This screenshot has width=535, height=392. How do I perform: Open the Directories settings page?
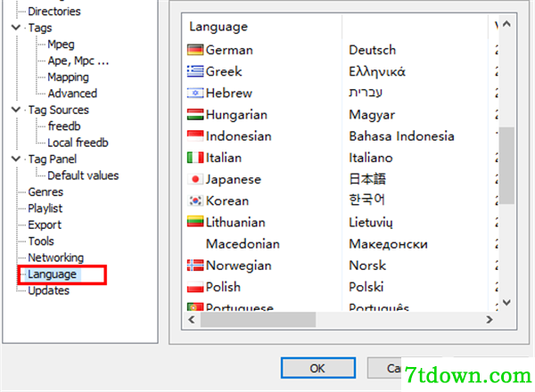pos(54,12)
